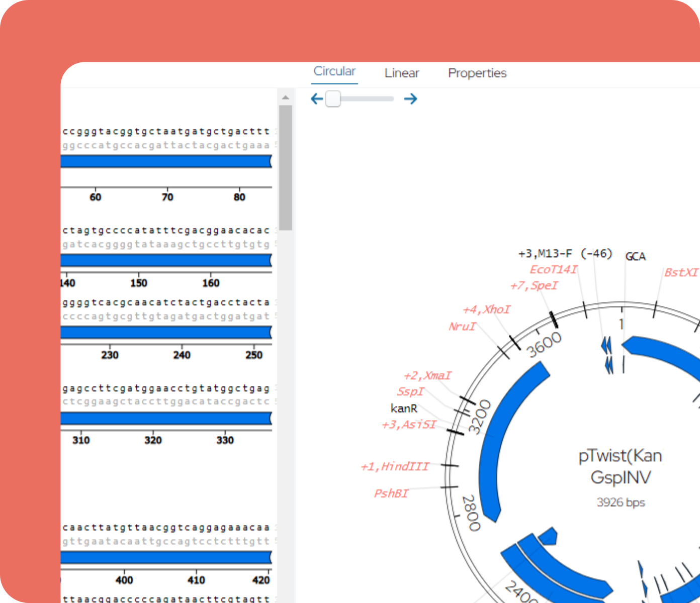Select the SspI restriction site label
The height and width of the screenshot is (603, 700).
coord(411,391)
